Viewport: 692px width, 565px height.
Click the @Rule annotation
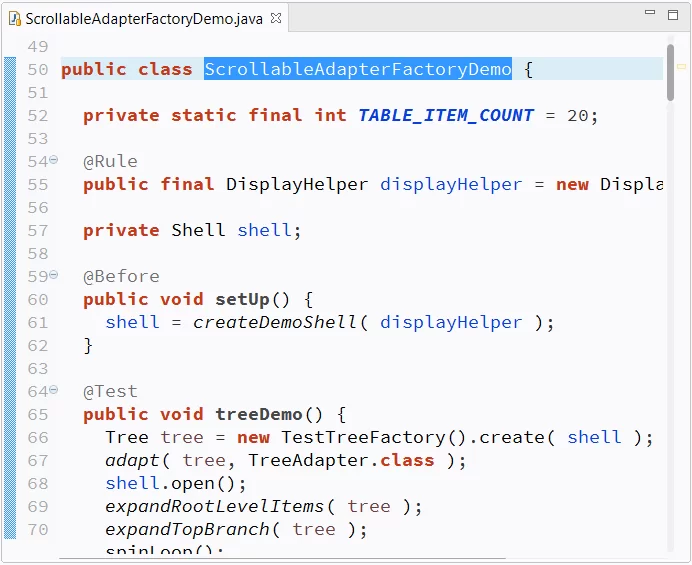[110, 162]
